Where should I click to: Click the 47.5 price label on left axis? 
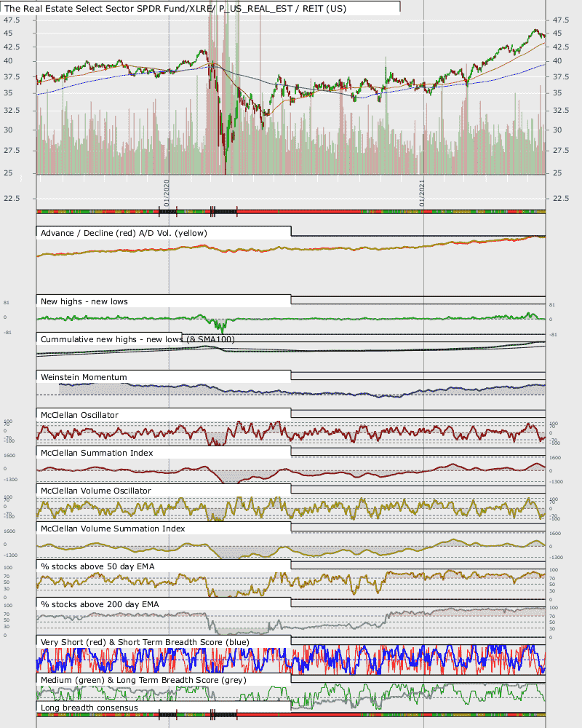pos(12,20)
